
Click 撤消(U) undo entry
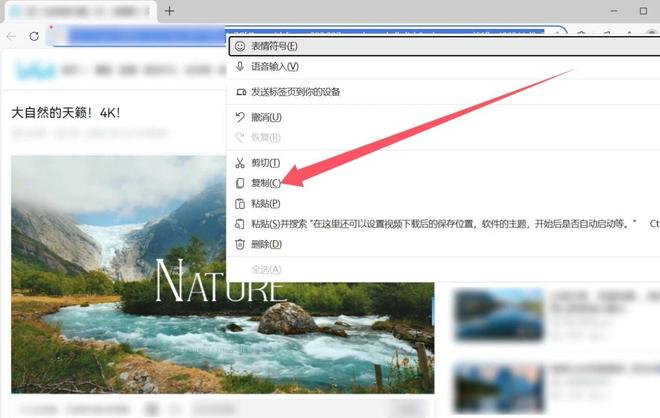coord(444,117)
